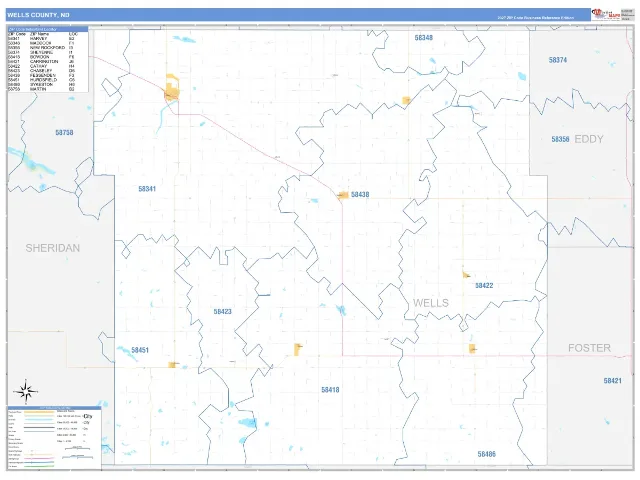Image resolution: width=640 pixels, height=480 pixels.
Task: Click ZIP code label 58418
Action: tap(330, 390)
